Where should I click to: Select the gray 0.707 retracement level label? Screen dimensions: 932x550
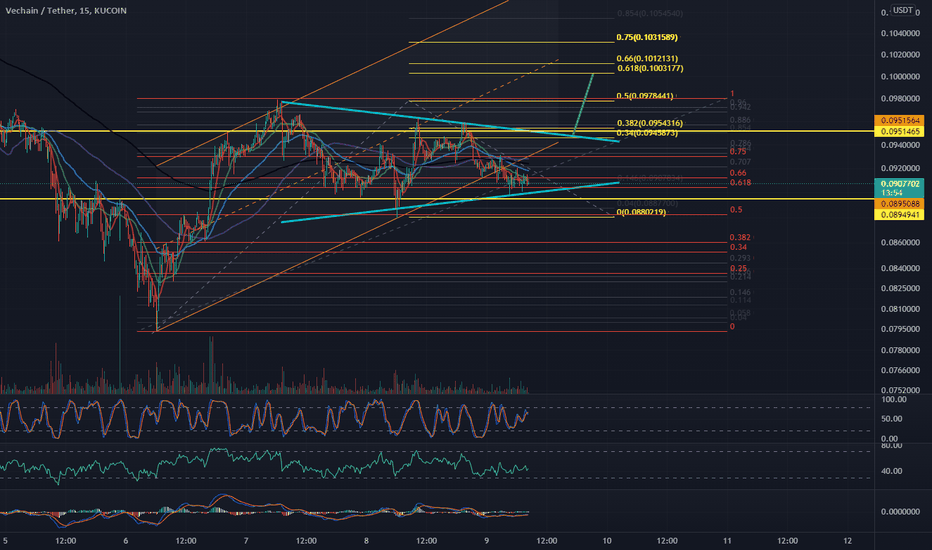(740, 162)
